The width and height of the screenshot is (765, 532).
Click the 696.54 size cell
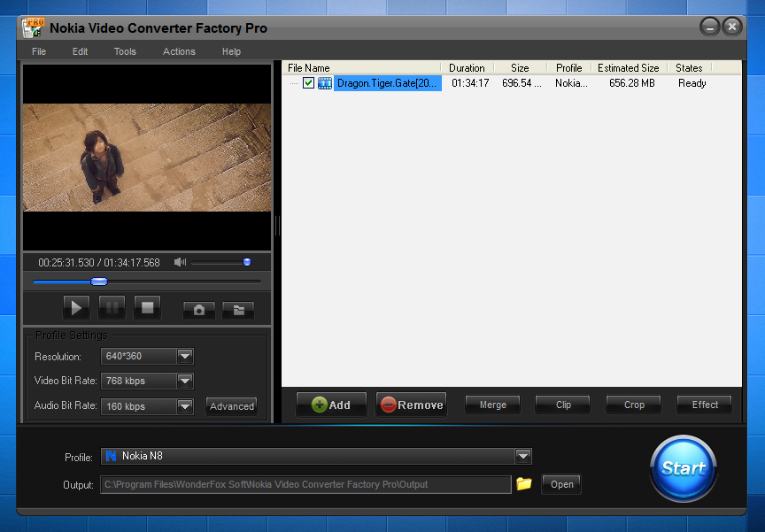521,83
